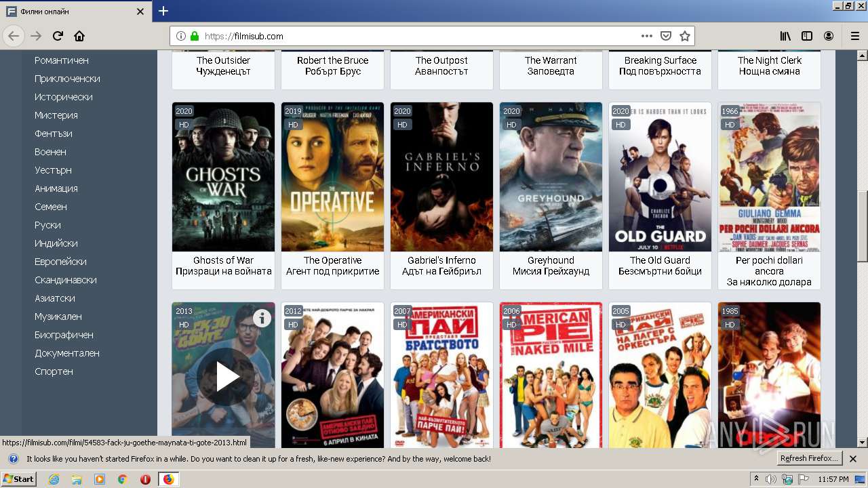Open the Ghosts of War poster
Viewport: 868px width, 488px height.
(223, 177)
